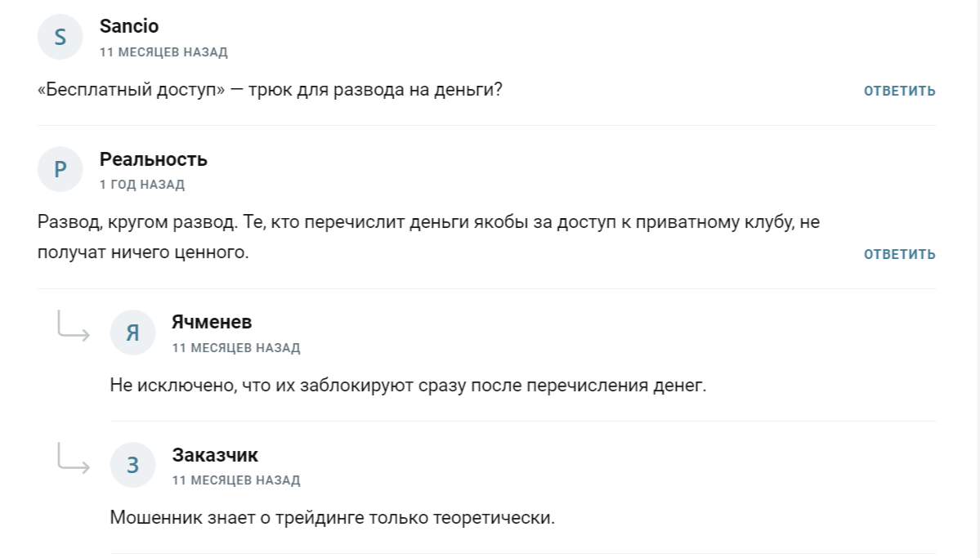The height and width of the screenshot is (558, 980).
Task: Click the avatar of user Реальность
Action: click(60, 169)
